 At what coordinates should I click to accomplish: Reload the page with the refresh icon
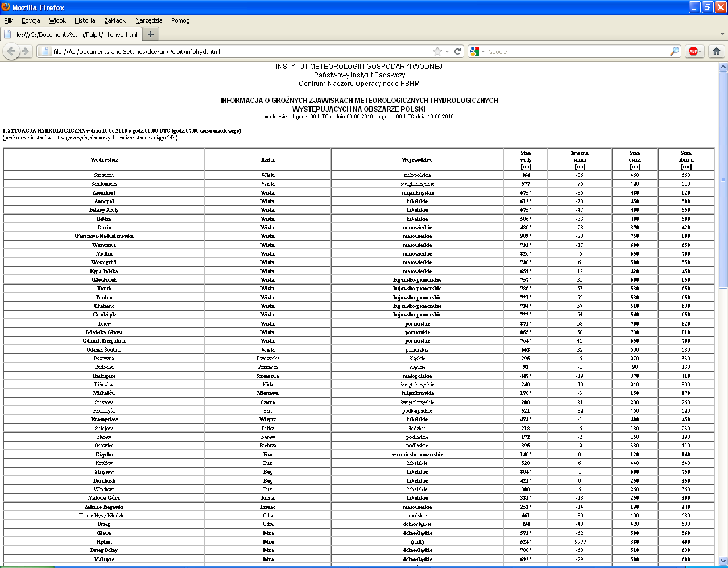(x=458, y=51)
